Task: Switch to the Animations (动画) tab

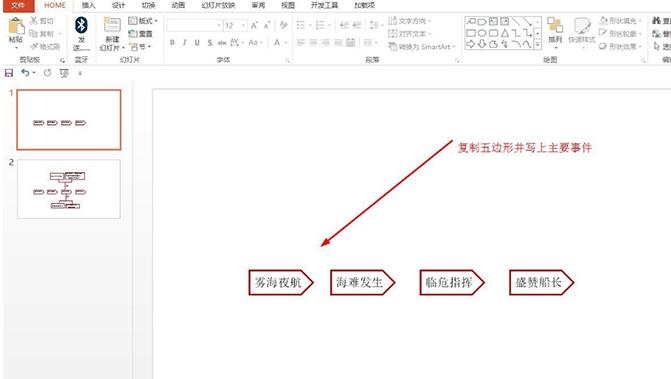Action: pyautogui.click(x=178, y=6)
